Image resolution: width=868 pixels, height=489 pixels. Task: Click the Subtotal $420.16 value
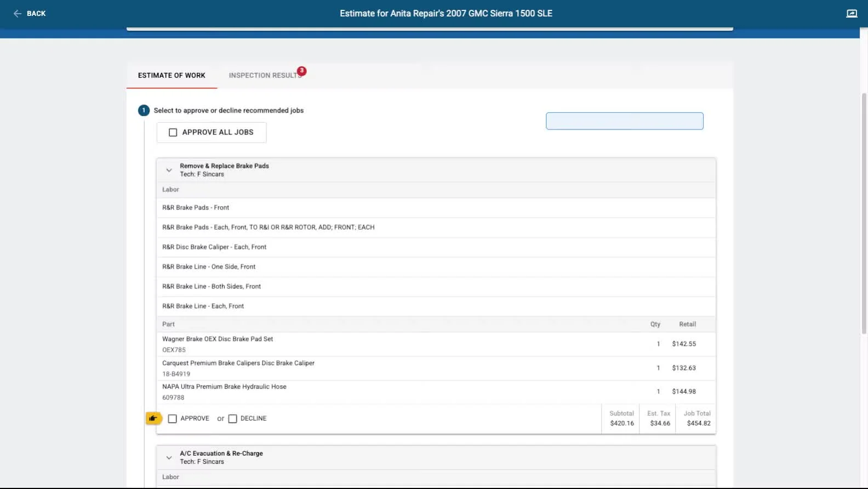pos(622,424)
